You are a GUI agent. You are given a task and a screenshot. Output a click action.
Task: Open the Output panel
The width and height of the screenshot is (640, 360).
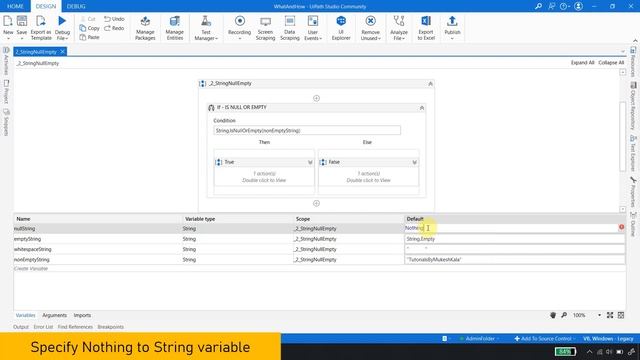click(x=21, y=327)
